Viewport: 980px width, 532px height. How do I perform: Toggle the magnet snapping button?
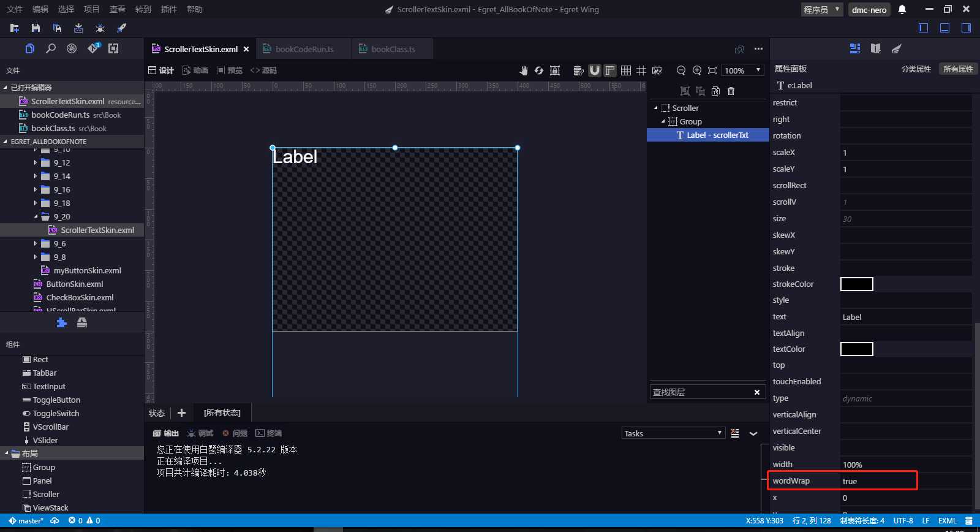[595, 70]
